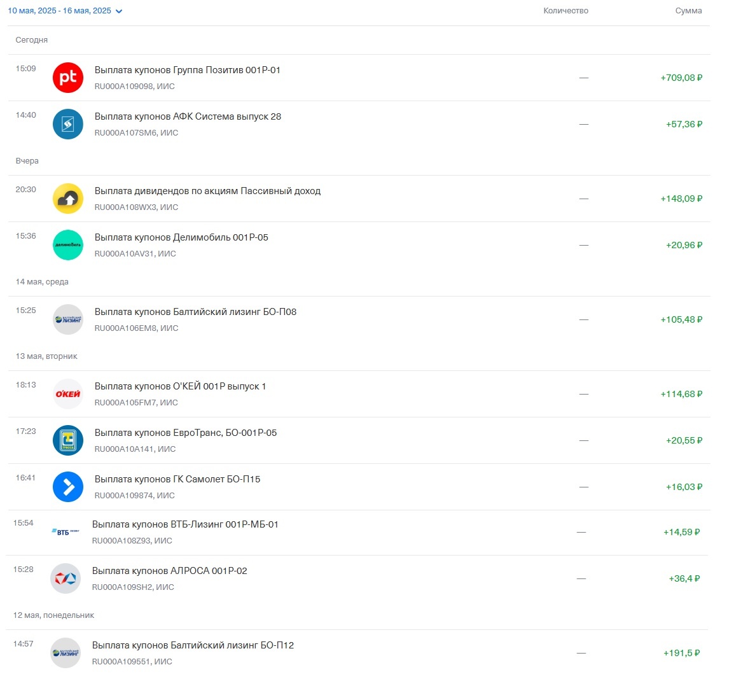Click the Сумма column header

(x=688, y=10)
